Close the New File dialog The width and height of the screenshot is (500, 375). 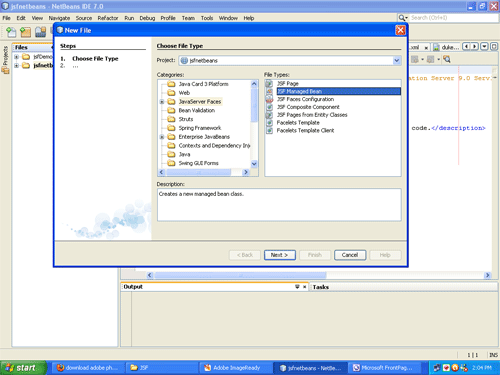[x=400, y=30]
